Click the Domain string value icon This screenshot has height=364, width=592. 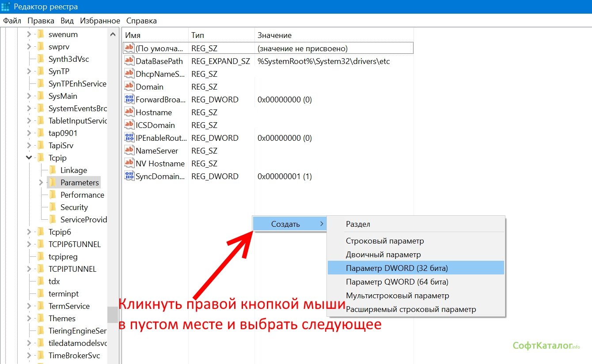[129, 86]
